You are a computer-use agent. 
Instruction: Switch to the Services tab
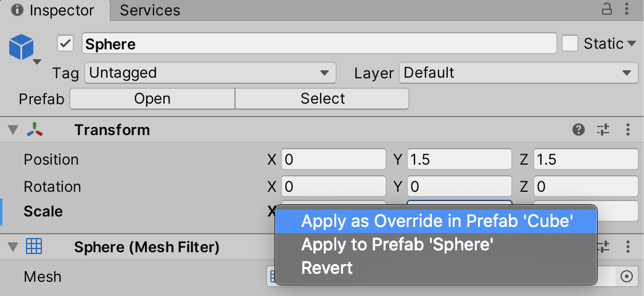coord(150,10)
